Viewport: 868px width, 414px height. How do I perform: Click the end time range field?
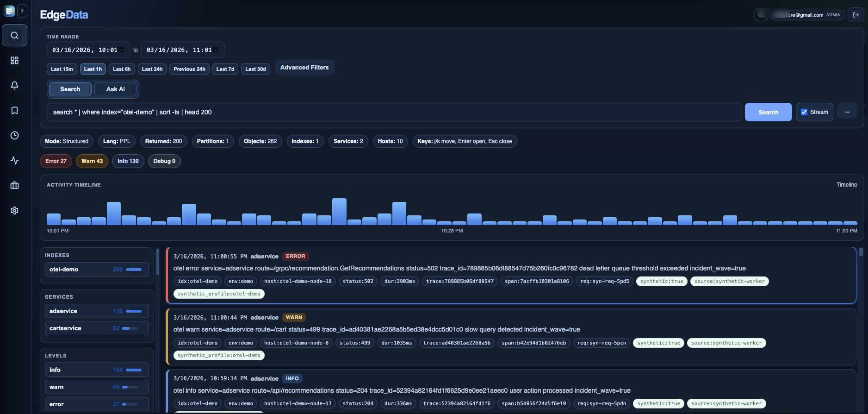(182, 50)
